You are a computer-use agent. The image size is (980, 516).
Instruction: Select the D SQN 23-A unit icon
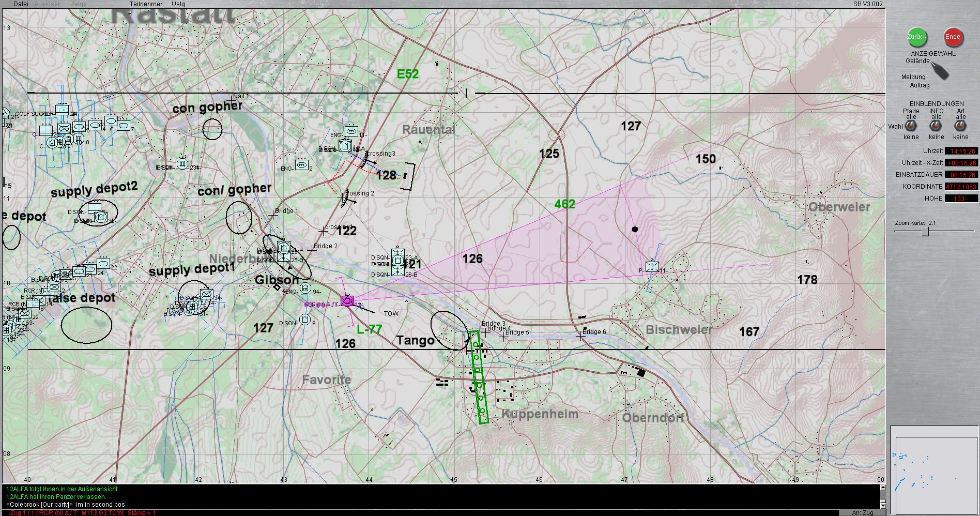click(x=397, y=254)
